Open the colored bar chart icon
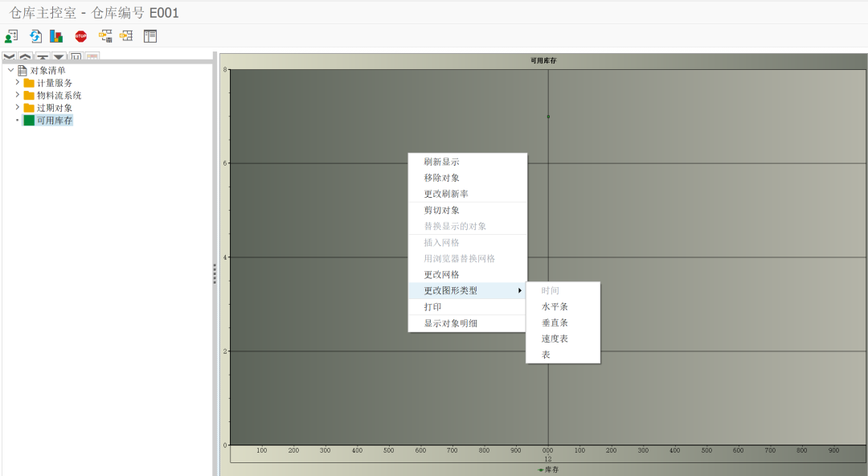Viewport: 868px width, 476px height. pyautogui.click(x=56, y=36)
